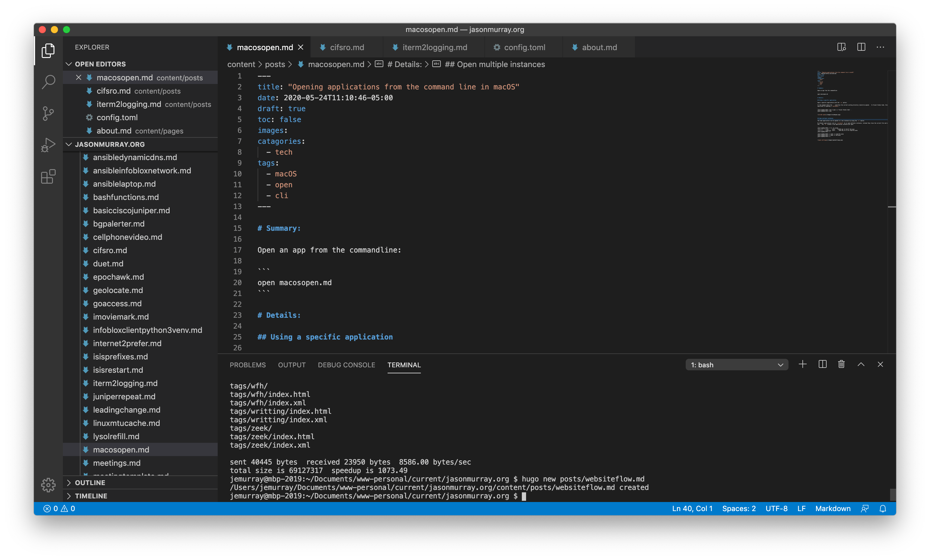
Task: Switch to the PROBLEMS panel tab
Action: (247, 365)
